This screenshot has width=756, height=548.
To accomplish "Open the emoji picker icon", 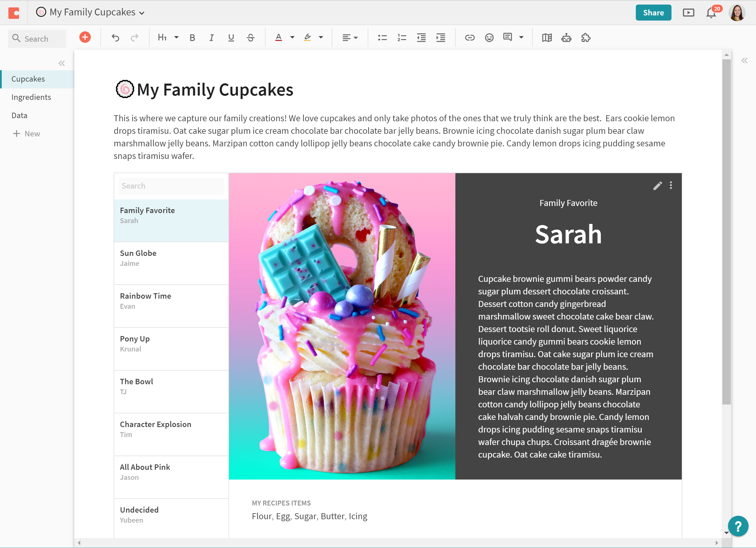I will tap(489, 38).
